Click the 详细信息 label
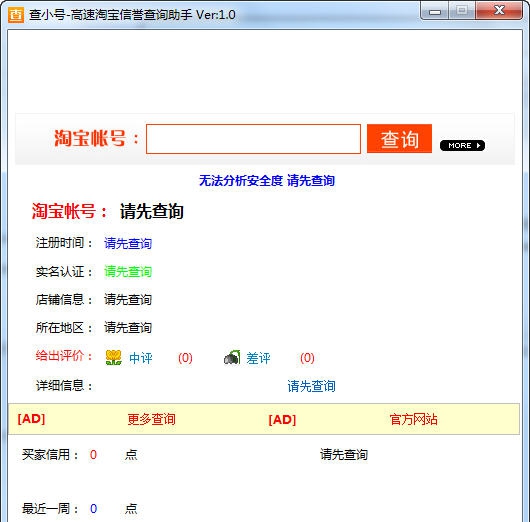 click(64, 385)
